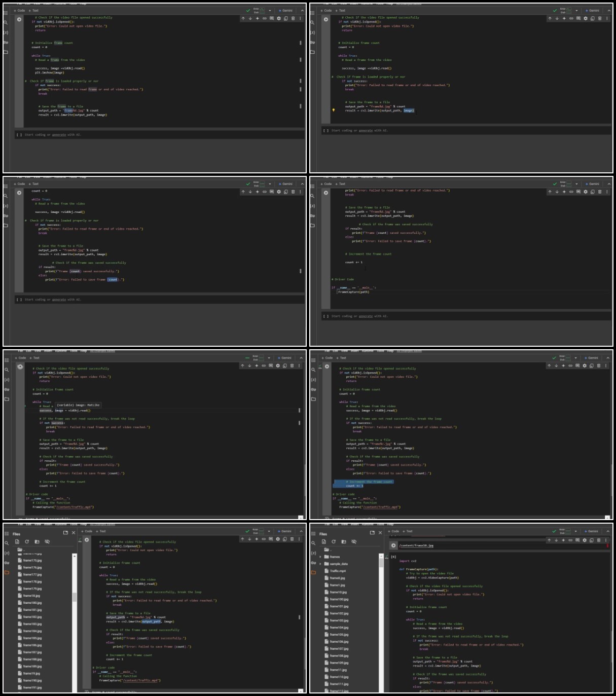Open the RAM/Disk dropdown in the frame175.jpg screenshot

[269, 531]
